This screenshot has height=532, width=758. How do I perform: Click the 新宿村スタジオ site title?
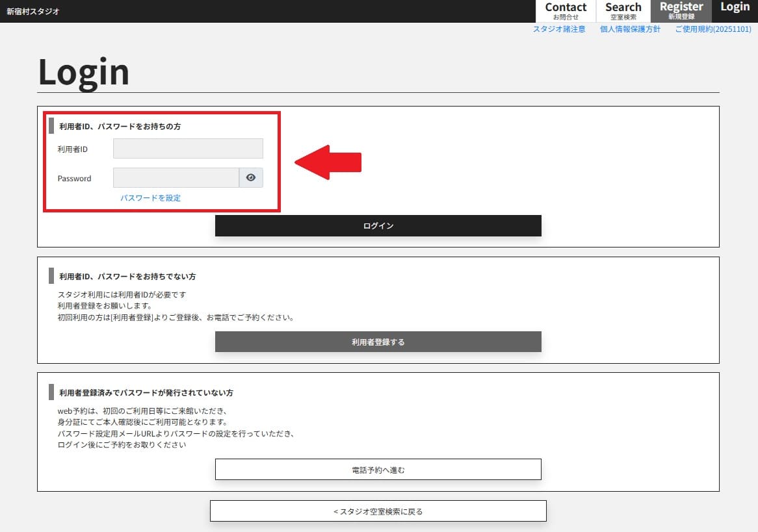(x=33, y=11)
